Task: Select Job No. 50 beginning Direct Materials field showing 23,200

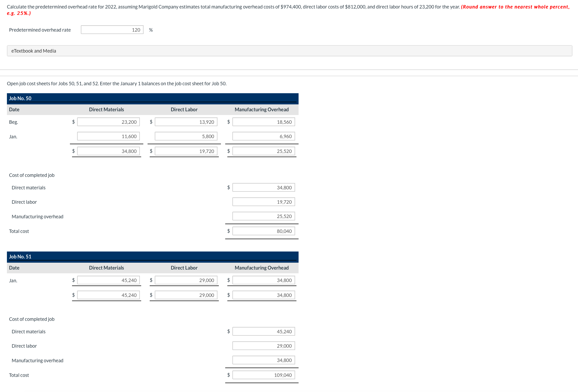Action: (x=108, y=122)
